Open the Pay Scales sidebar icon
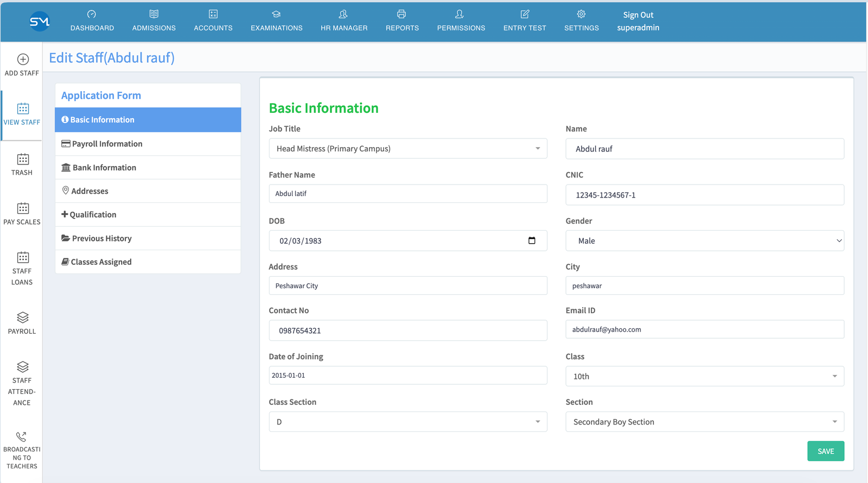The image size is (868, 483). coord(23,208)
